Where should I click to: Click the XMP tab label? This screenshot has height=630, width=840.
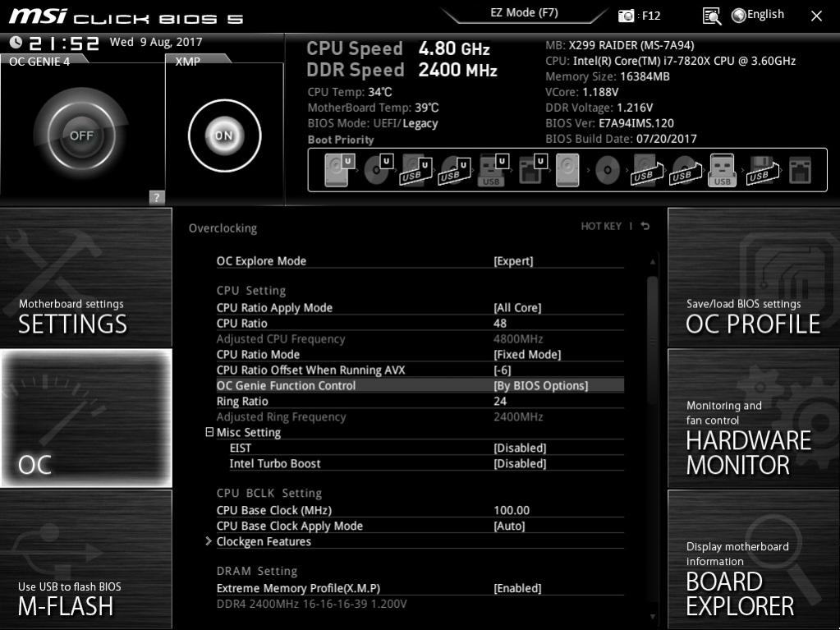click(x=187, y=62)
